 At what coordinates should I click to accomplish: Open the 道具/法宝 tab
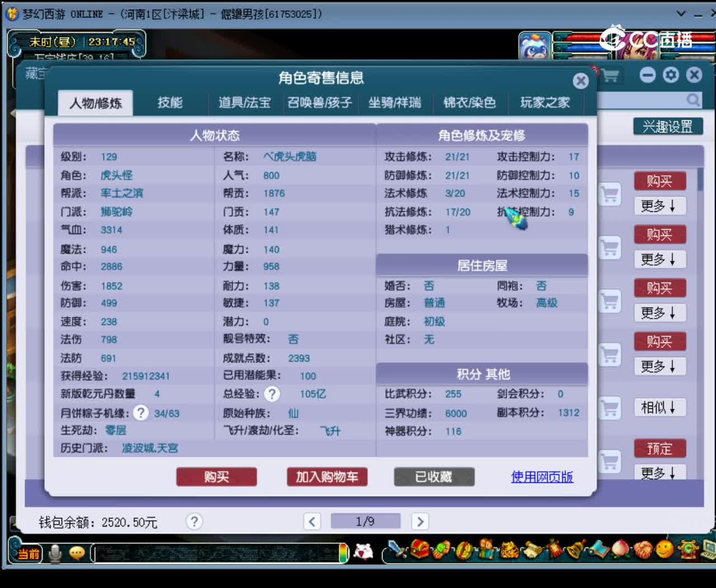point(244,102)
